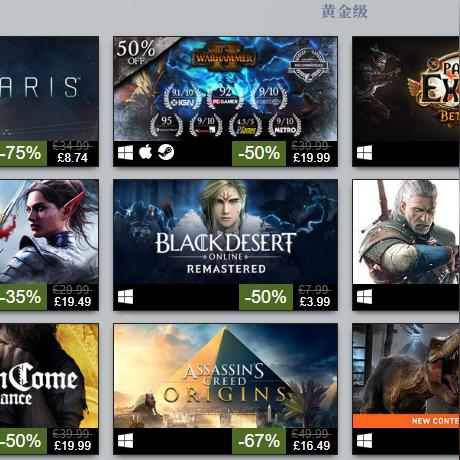Open the elf warrior game capsule
This screenshot has height=460, width=460.
49,232
